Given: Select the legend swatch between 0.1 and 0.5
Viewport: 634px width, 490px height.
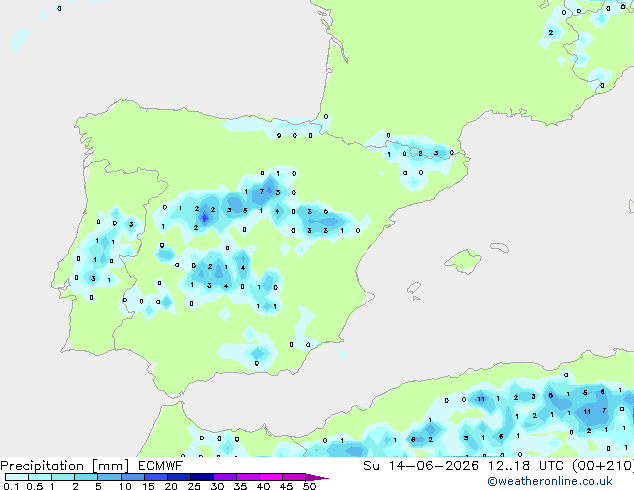Looking at the screenshot, I should [x=17, y=477].
